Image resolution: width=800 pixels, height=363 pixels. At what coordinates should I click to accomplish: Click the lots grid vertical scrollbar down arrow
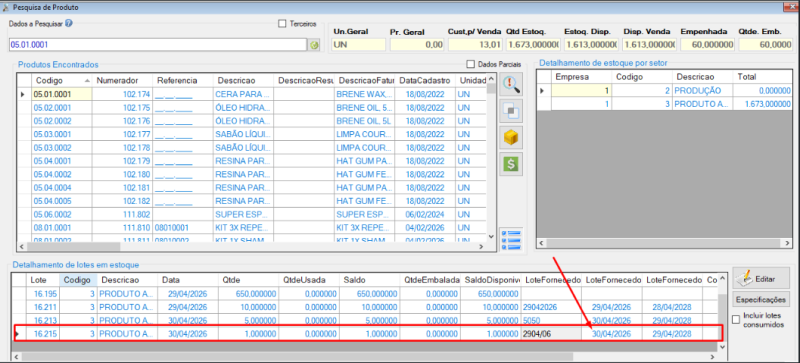(x=722, y=346)
